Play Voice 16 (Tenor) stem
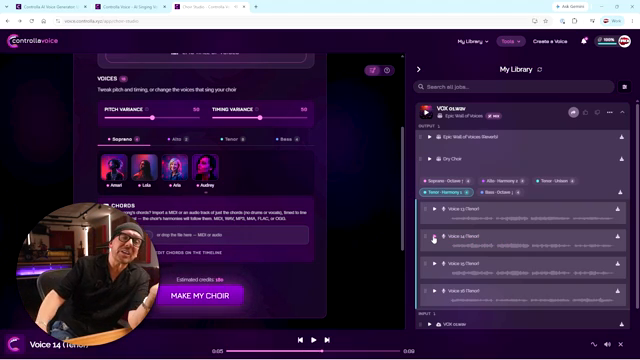 coord(434,291)
